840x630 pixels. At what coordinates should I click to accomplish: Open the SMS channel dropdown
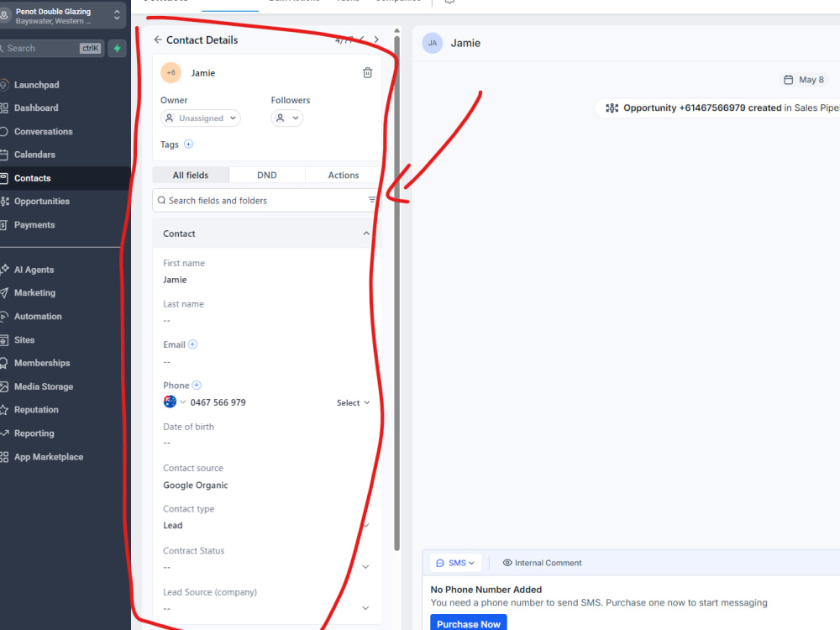455,563
